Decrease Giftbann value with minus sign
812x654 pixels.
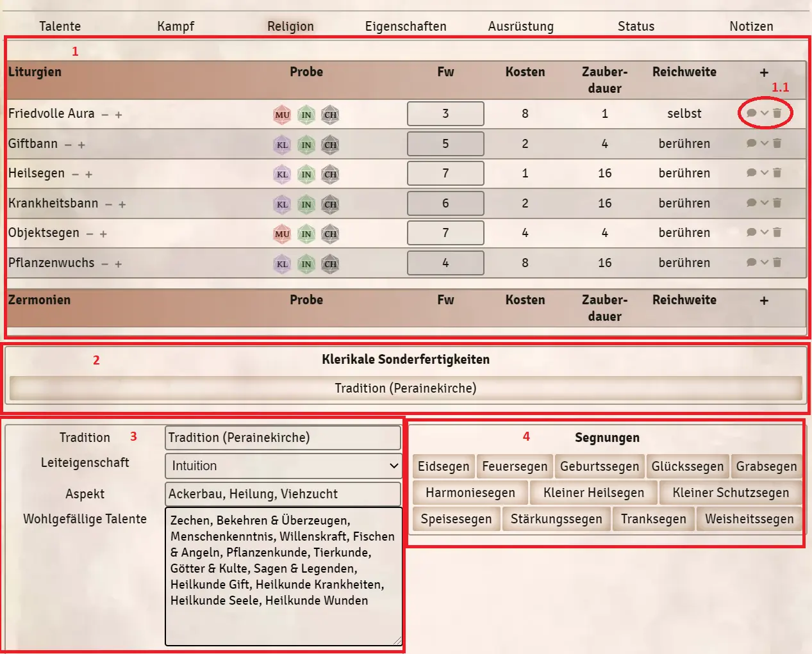[69, 145]
